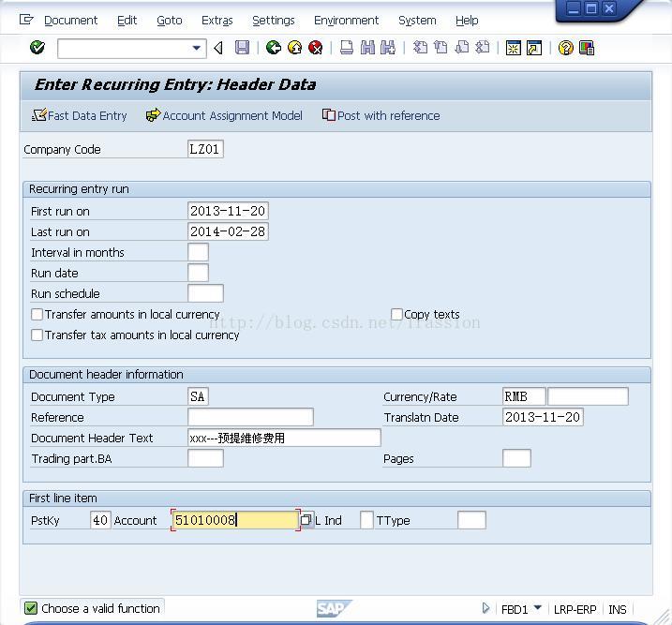Open the System menu
This screenshot has width=672, height=625.
[417, 20]
